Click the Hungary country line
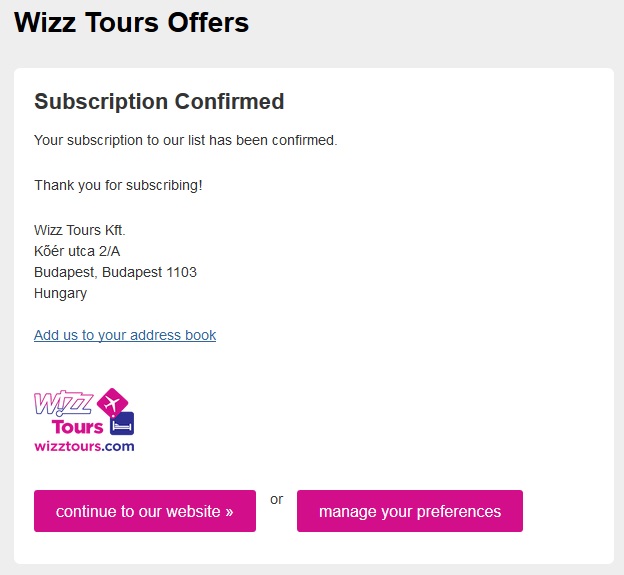The width and height of the screenshot is (624, 575). pyautogui.click(x=60, y=293)
